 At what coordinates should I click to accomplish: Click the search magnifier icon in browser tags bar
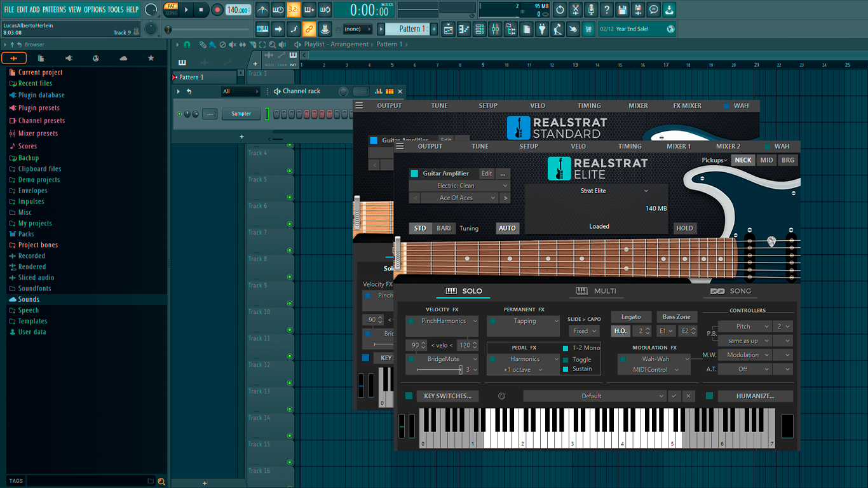pyautogui.click(x=161, y=481)
